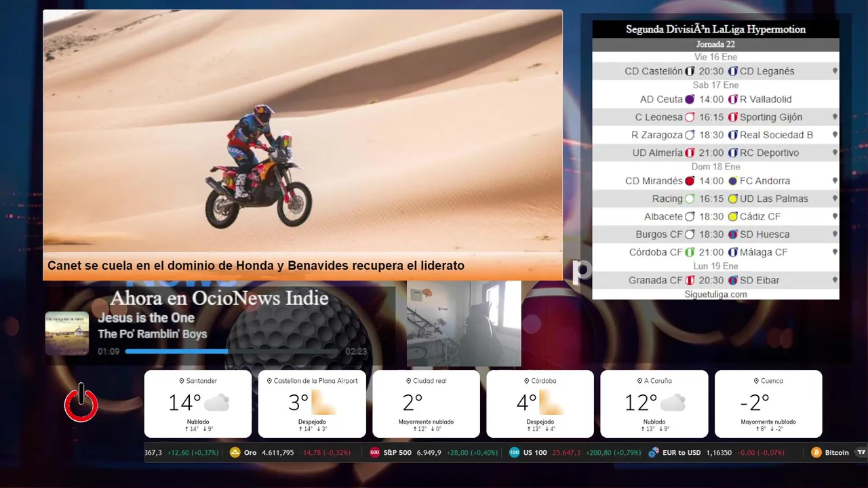Click the SD Huesca team badge
The width and height of the screenshot is (868, 488).
[733, 235]
